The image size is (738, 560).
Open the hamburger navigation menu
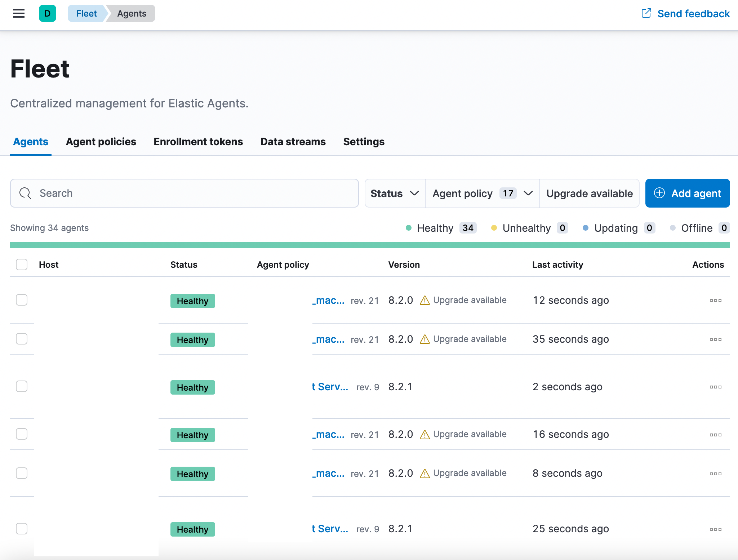click(19, 14)
